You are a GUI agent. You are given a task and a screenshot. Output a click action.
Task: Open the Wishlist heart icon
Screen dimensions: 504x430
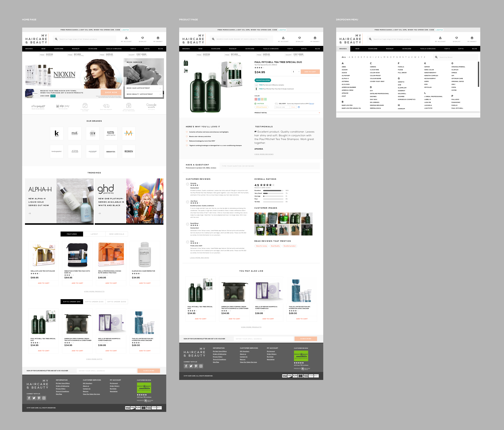pyautogui.click(x=142, y=38)
